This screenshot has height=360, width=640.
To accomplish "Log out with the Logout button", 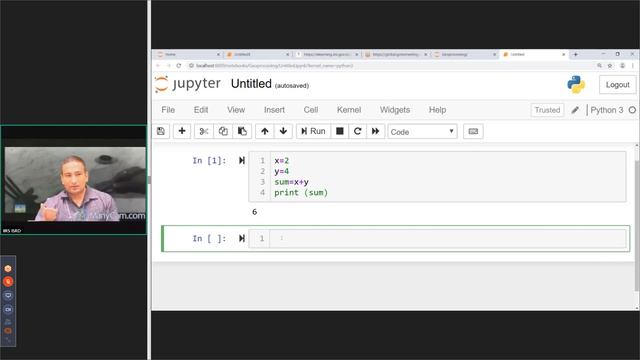I will (618, 85).
